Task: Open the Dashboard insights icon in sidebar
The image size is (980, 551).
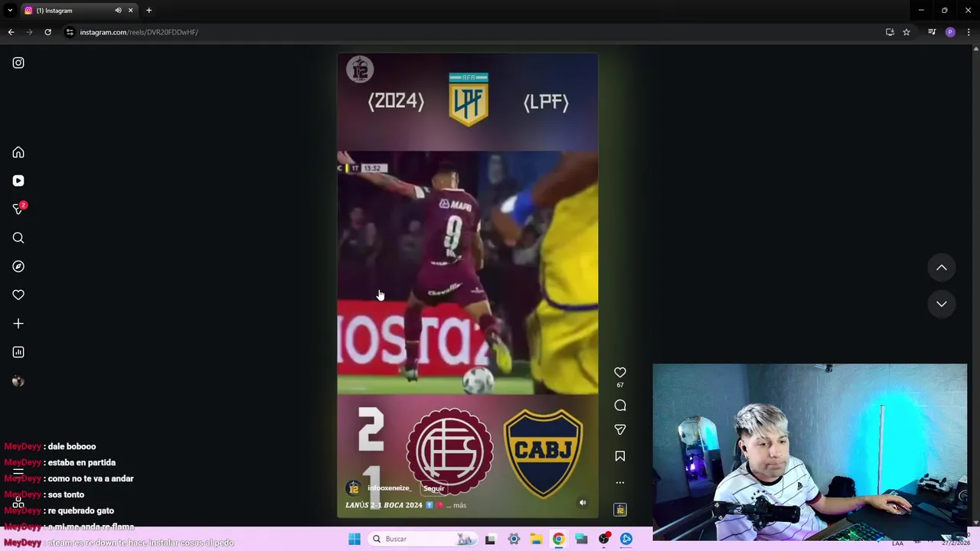Action: pos(18,352)
